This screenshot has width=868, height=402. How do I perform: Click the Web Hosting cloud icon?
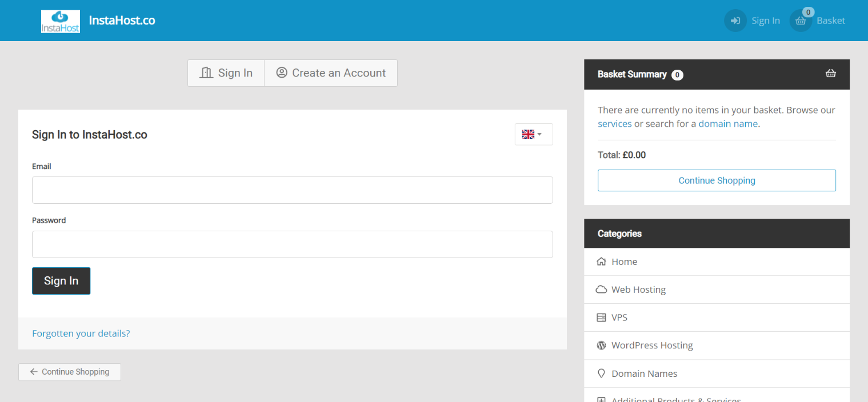pyautogui.click(x=601, y=290)
